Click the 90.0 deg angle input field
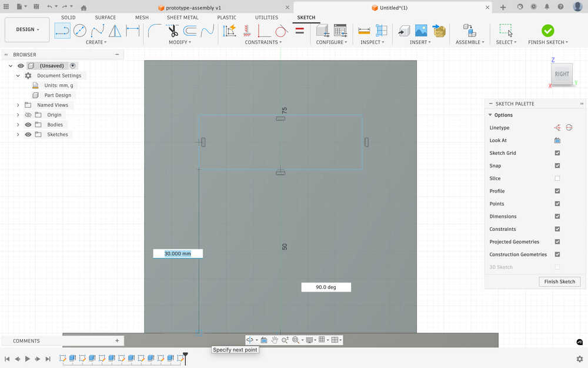588x368 pixels. click(326, 287)
